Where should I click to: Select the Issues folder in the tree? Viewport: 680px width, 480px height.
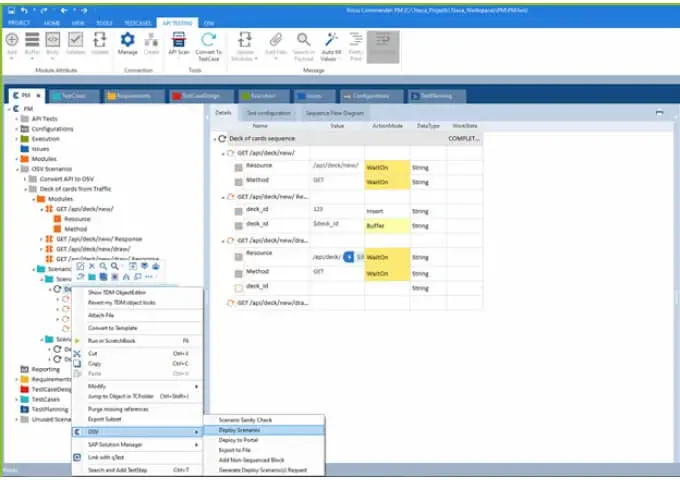(x=39, y=149)
